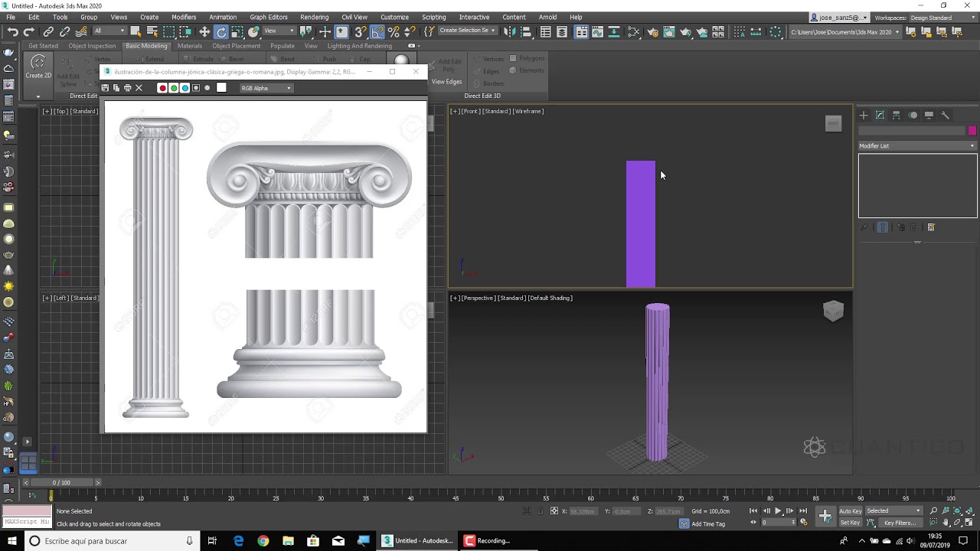Image resolution: width=980 pixels, height=551 pixels.
Task: Open the Selected key mode dropdown
Action: pos(893,510)
